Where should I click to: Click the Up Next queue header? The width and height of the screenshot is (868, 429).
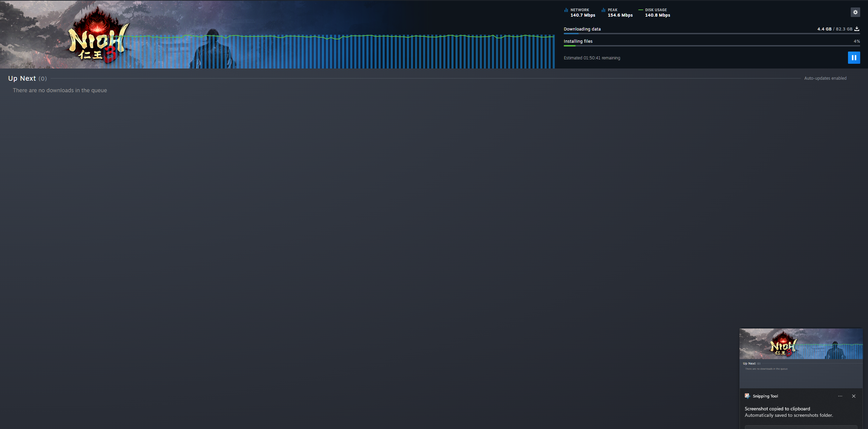tap(22, 78)
